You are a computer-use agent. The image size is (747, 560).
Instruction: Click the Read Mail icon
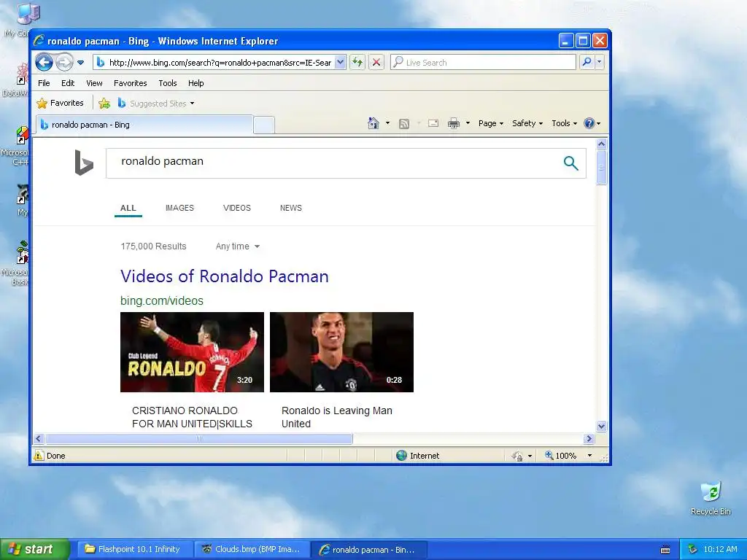[433, 123]
